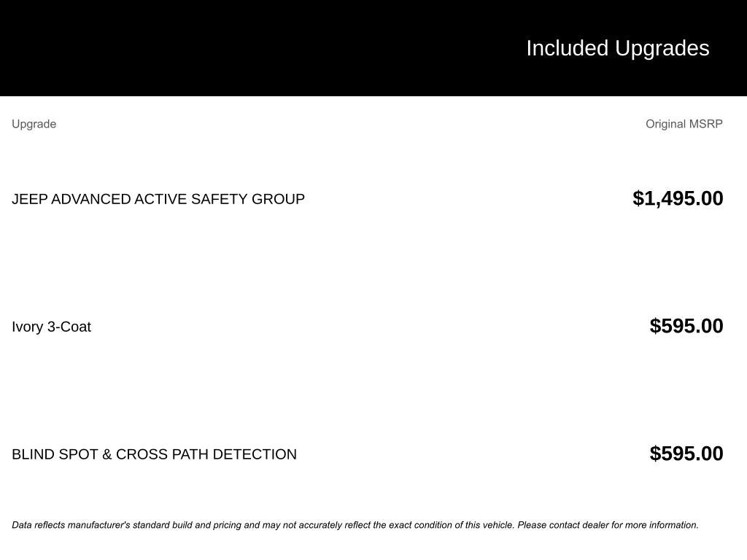
Task: Select the Jeep Advanced Active Safety Group row
Action: [x=158, y=199]
